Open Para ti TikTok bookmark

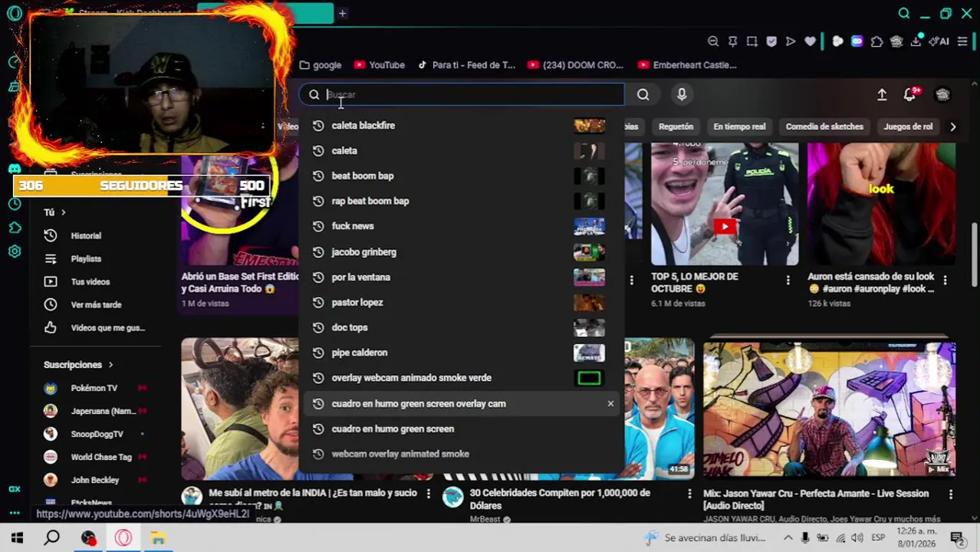(x=466, y=65)
